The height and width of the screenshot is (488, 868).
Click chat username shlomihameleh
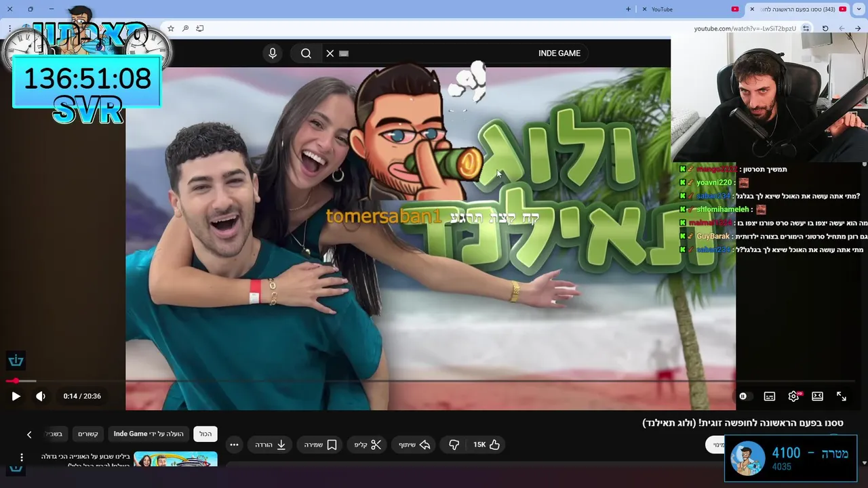coord(723,209)
